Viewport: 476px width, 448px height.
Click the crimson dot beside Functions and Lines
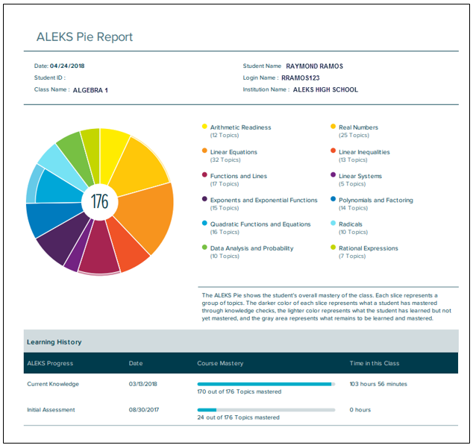pyautogui.click(x=204, y=177)
